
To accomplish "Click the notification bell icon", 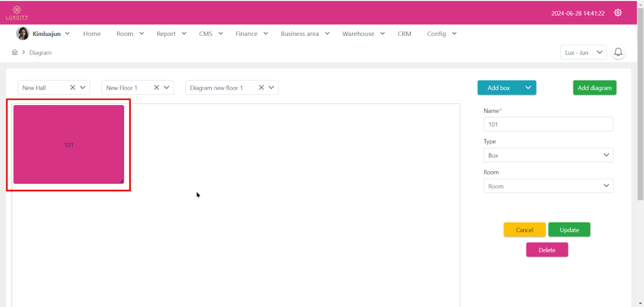I will [x=618, y=52].
